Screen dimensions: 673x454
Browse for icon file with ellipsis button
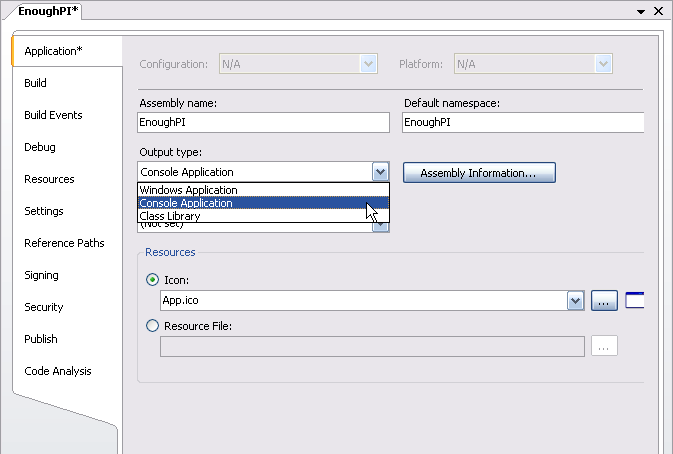604,300
